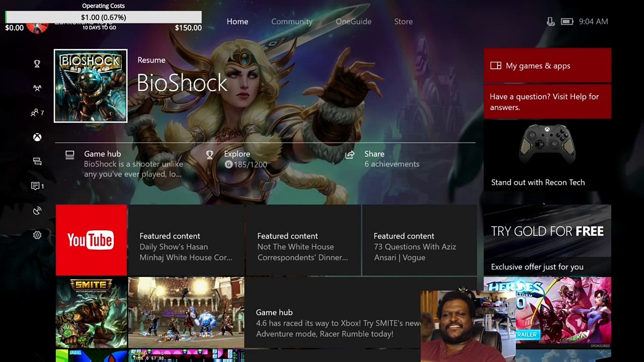The image size is (644, 362).
Task: Resume BioShock via its cover art
Action: coord(91,85)
